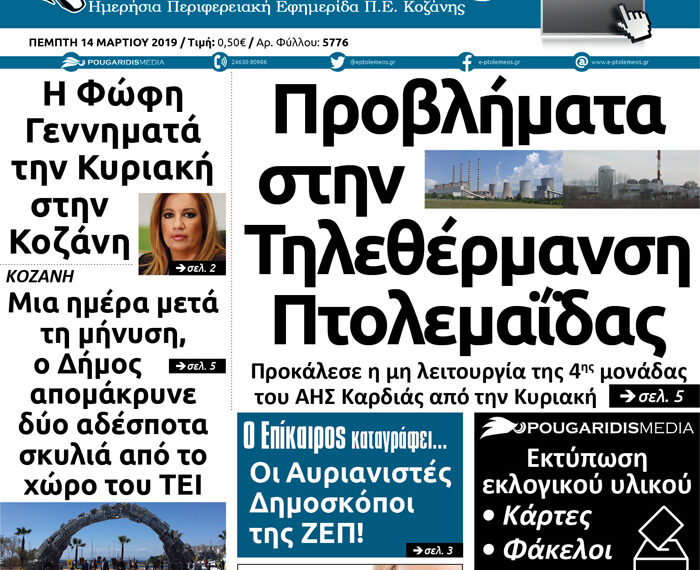Click the line 'του ΑΗΣ Καρδιάς από την Κυριακή'
The height and width of the screenshot is (570, 700).
point(425,396)
